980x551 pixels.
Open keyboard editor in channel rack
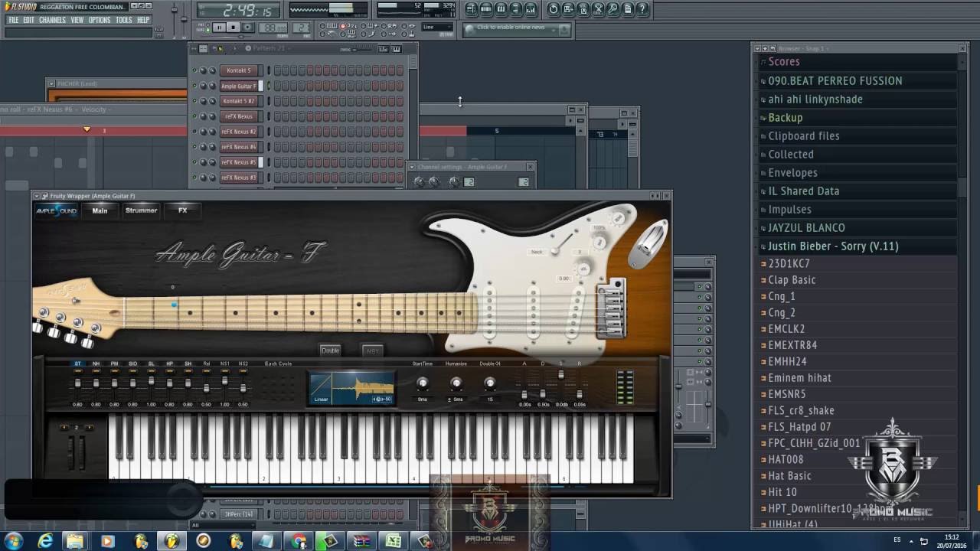(x=397, y=49)
